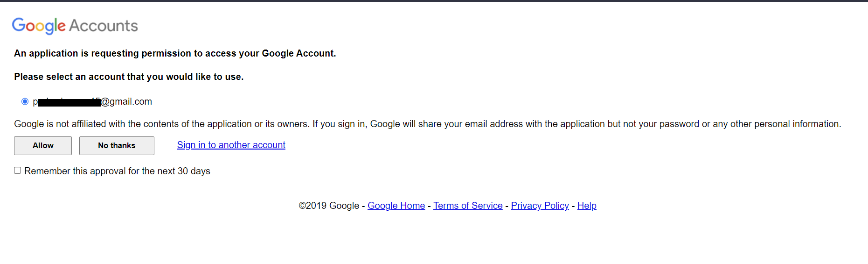Viewport: 868px width, 264px height.
Task: Click the 'Please select an account' prompt text
Action: point(129,77)
